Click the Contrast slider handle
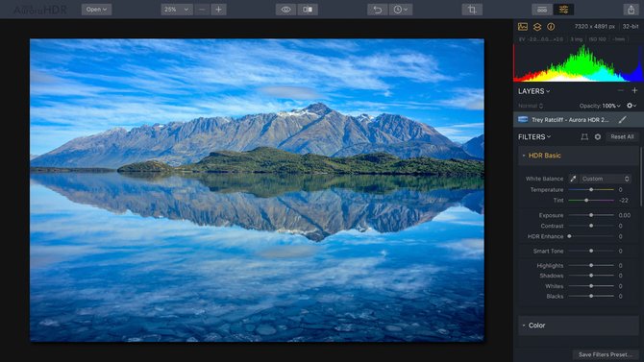The width and height of the screenshot is (644, 362). [591, 226]
